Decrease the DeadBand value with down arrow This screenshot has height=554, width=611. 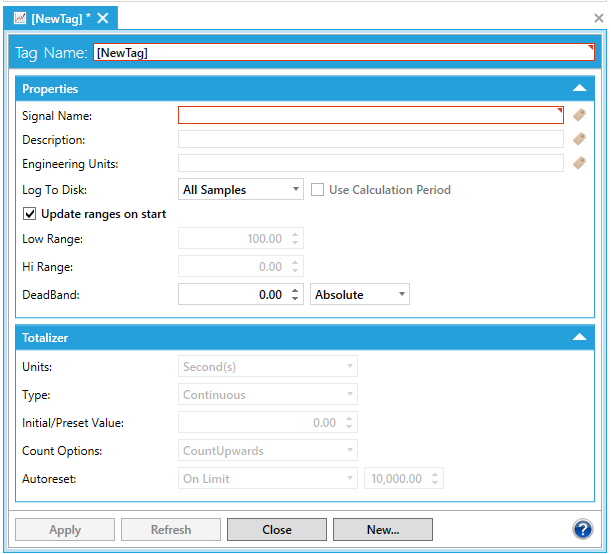(x=295, y=299)
